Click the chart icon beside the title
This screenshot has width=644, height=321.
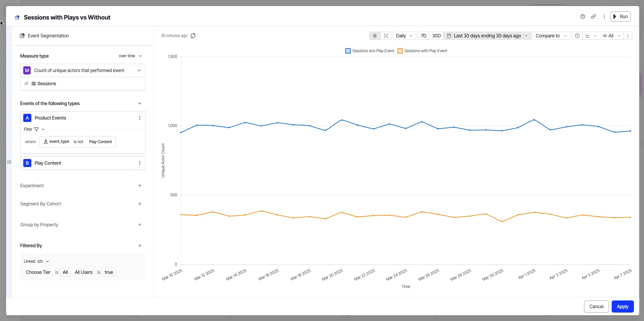tap(17, 18)
